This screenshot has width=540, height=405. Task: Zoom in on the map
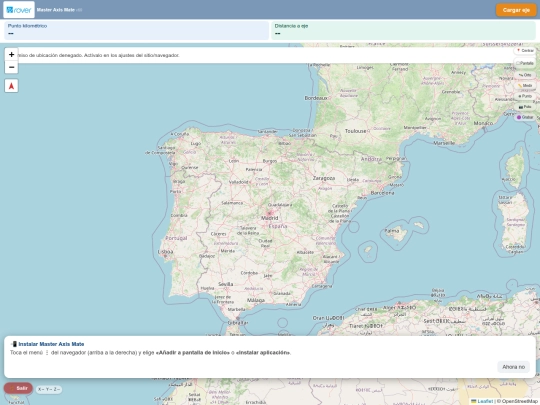coord(11,54)
